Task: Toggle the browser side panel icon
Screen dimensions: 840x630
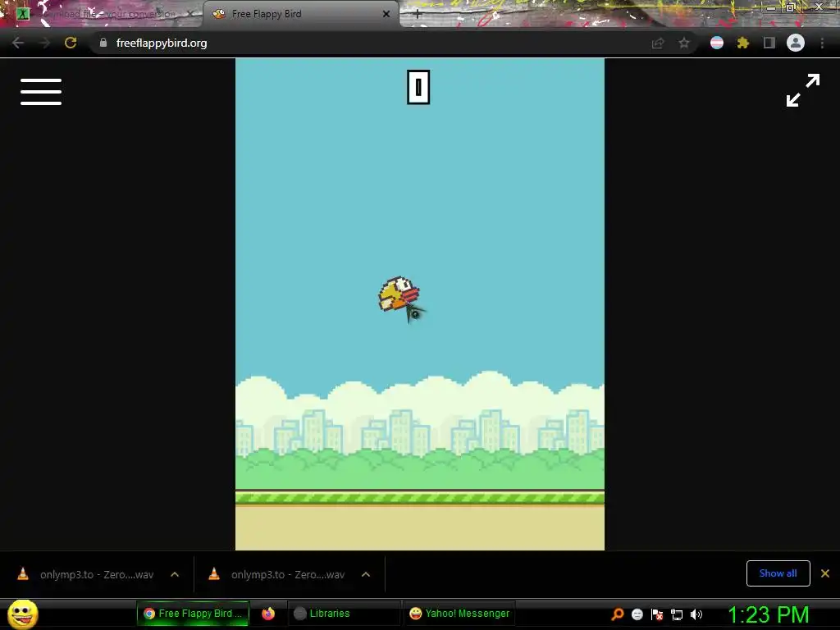Action: [x=769, y=43]
